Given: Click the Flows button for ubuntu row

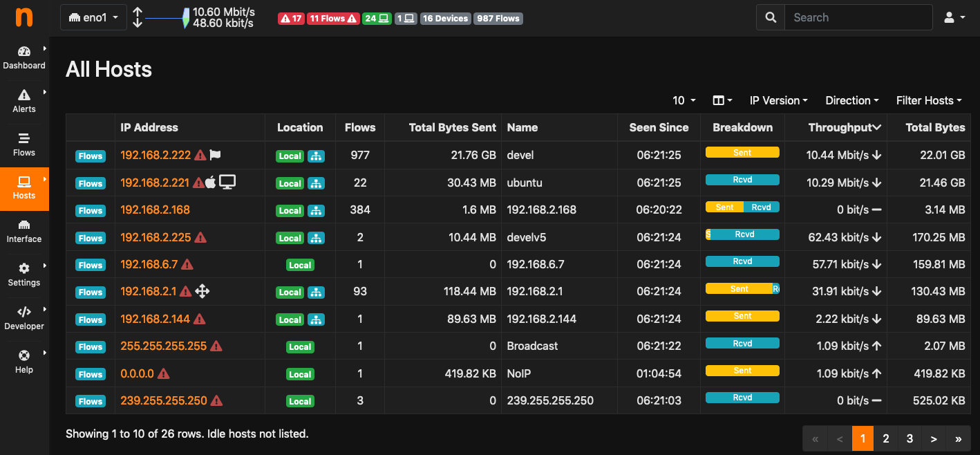Looking at the screenshot, I should [90, 183].
